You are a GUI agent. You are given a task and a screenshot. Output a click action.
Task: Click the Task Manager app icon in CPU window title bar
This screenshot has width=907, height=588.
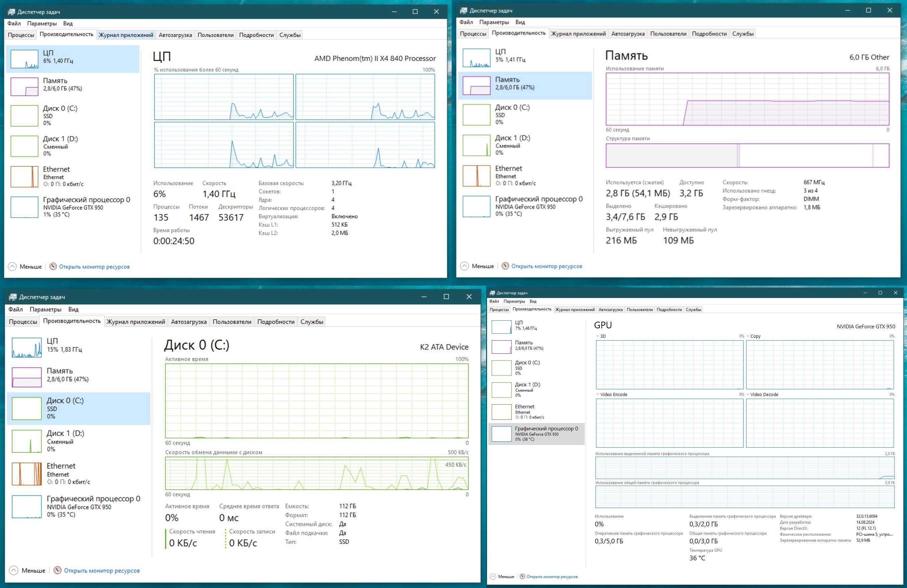11,12
